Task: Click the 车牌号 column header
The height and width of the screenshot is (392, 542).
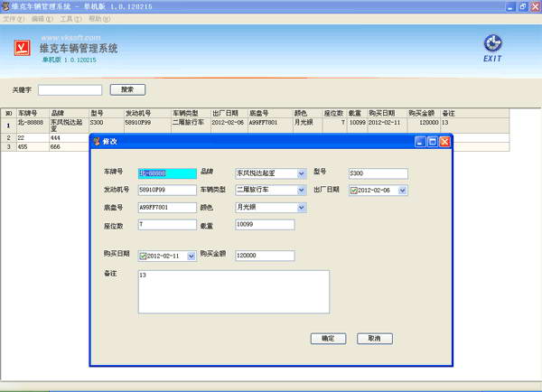Action: point(33,113)
